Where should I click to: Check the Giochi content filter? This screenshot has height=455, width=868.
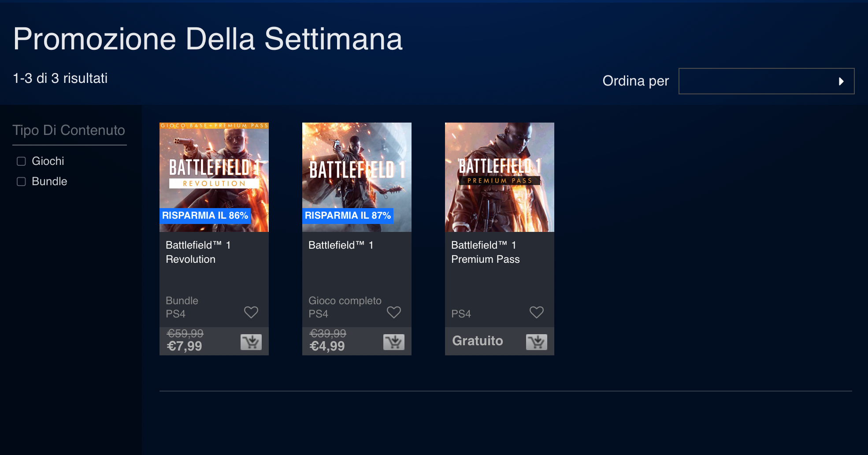(21, 161)
